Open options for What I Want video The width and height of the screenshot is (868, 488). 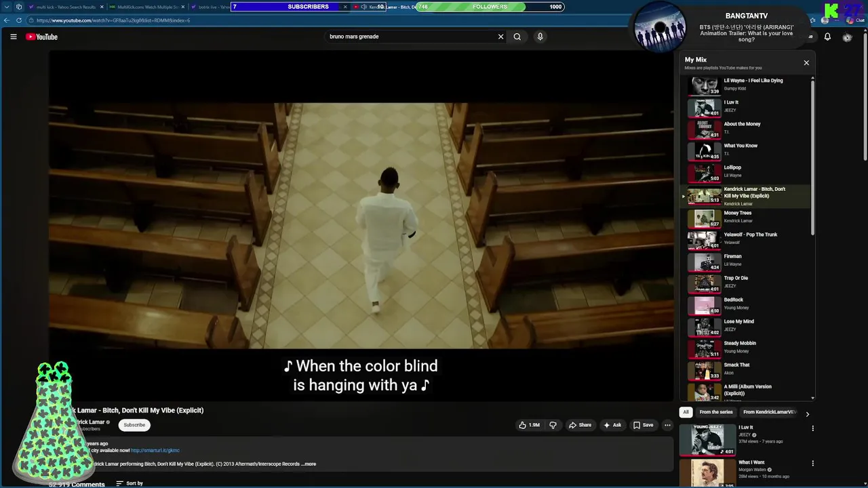point(812,464)
